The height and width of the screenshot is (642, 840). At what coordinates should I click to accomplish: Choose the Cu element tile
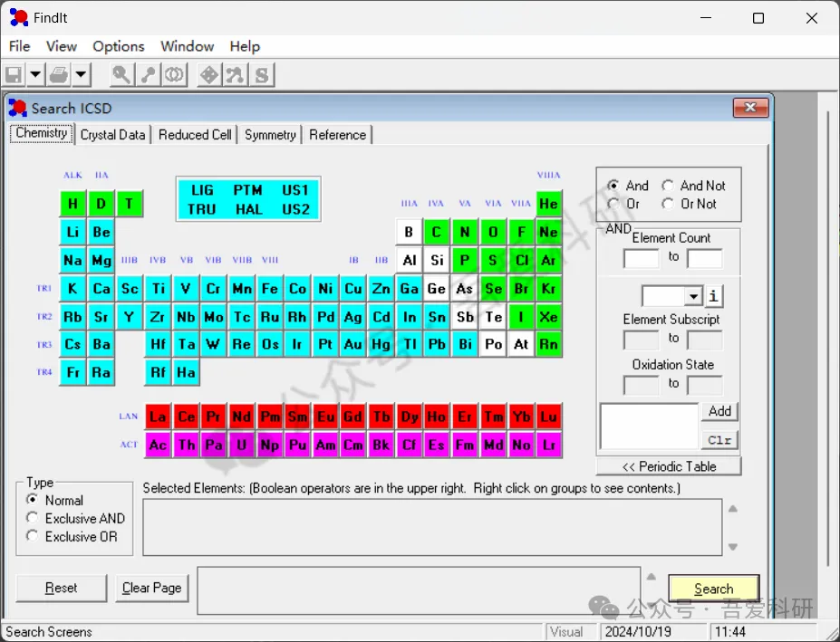pyautogui.click(x=353, y=289)
